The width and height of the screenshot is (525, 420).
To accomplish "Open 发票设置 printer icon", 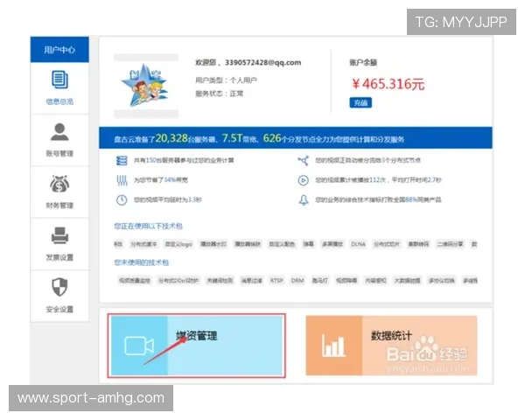I will (59, 235).
